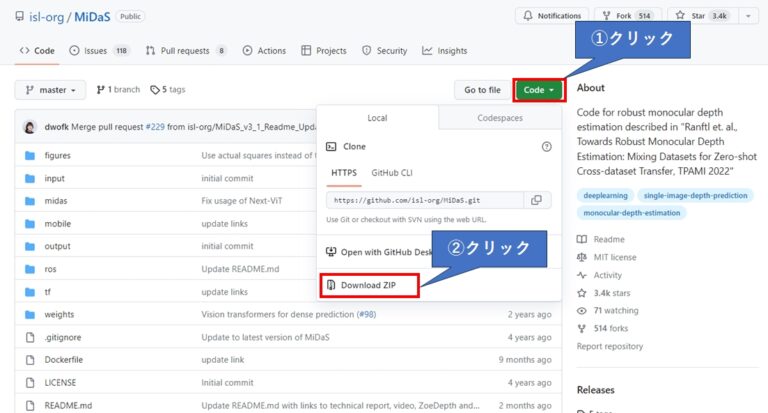768x413 pixels.
Task: Copy the clone URL with the copy icon
Action: click(536, 200)
